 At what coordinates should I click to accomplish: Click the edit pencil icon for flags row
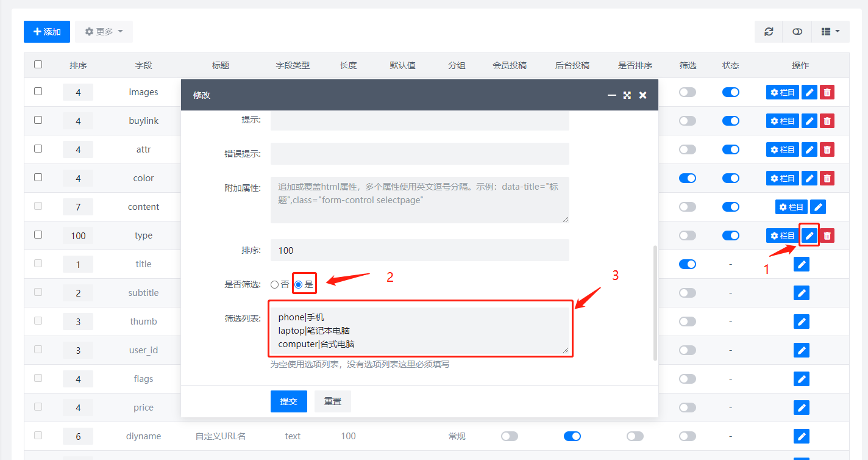[x=802, y=379]
